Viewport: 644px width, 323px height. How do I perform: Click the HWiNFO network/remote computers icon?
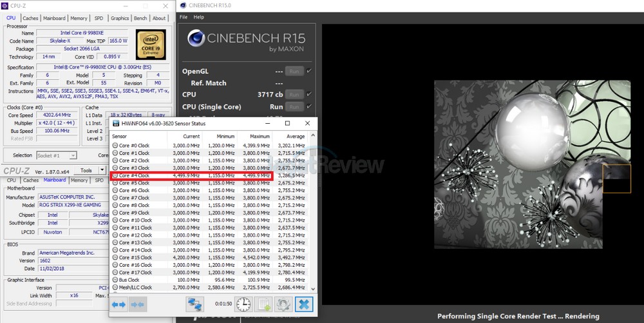click(x=195, y=304)
